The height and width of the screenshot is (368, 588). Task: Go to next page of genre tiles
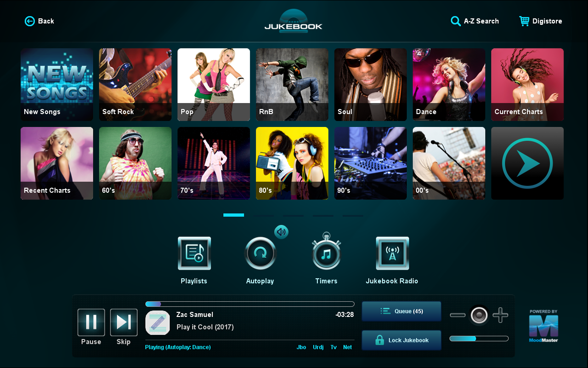click(x=527, y=163)
